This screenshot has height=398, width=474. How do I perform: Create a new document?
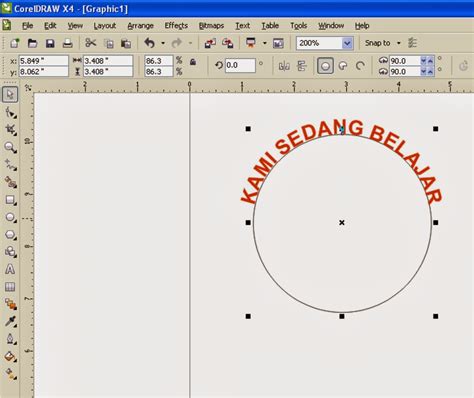15,43
